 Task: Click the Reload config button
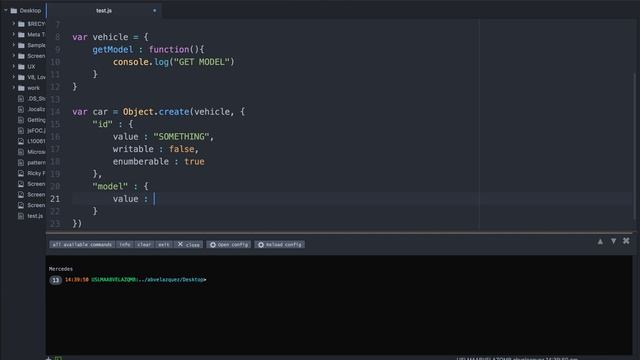pos(280,244)
